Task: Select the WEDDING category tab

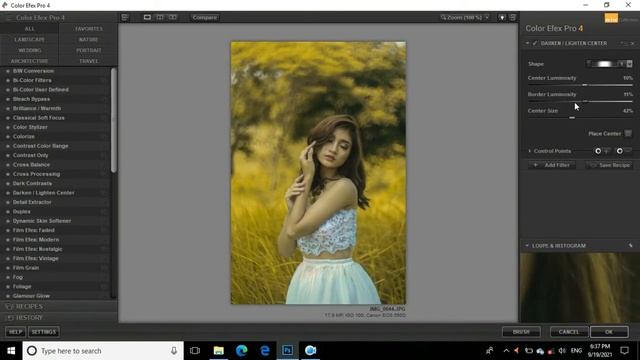Action: [x=29, y=50]
